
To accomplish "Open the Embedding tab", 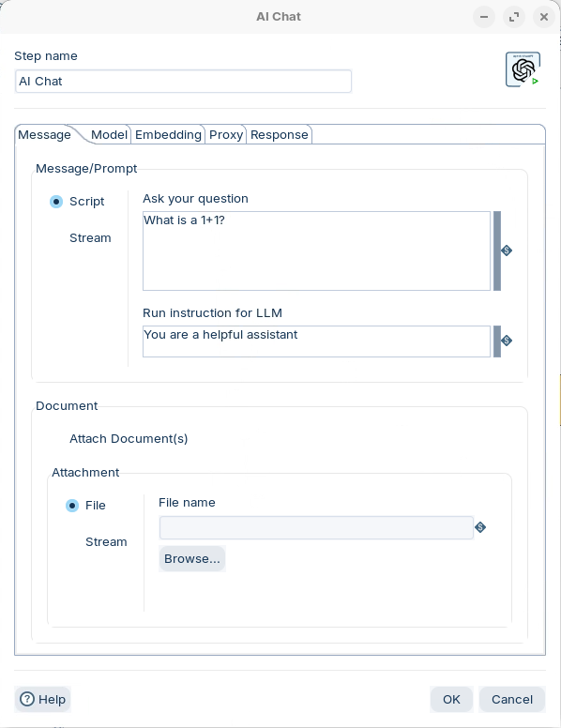I will tap(168, 135).
